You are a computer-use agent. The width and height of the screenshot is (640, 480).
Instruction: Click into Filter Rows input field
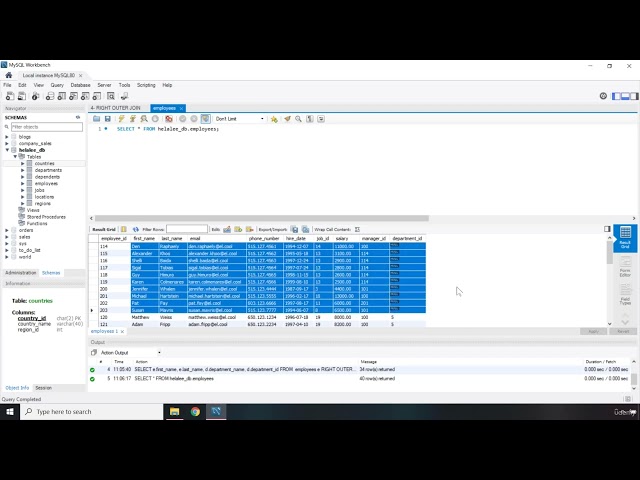(187, 229)
